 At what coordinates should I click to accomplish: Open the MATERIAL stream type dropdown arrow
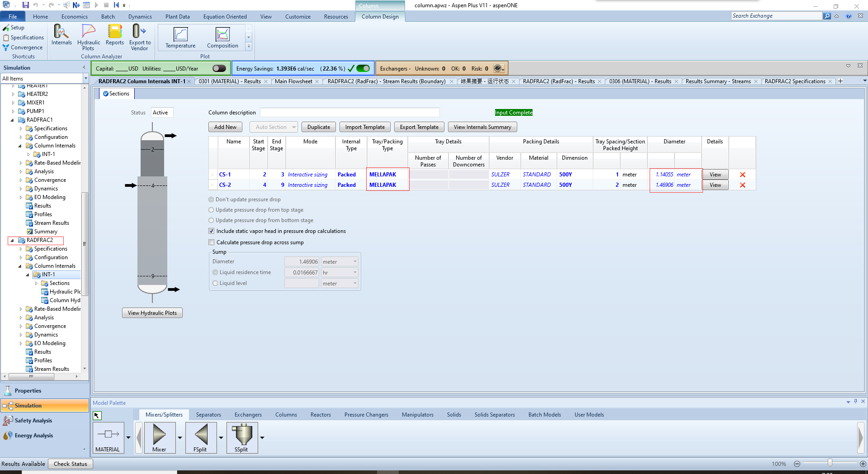coord(128,437)
